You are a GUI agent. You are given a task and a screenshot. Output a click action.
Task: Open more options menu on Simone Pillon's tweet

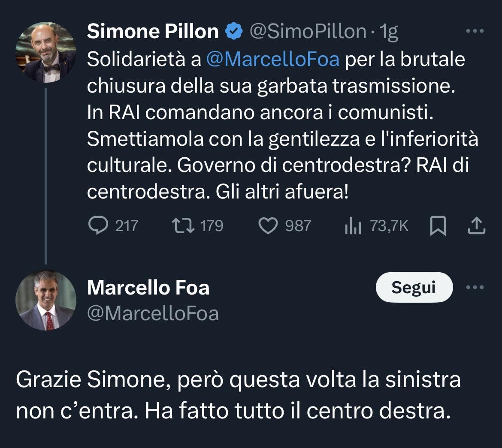pyautogui.click(x=475, y=31)
